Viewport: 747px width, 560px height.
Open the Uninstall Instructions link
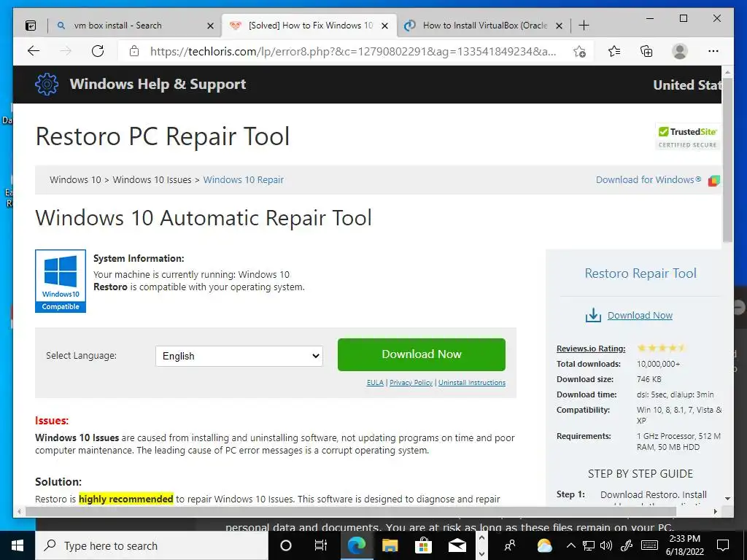point(472,382)
